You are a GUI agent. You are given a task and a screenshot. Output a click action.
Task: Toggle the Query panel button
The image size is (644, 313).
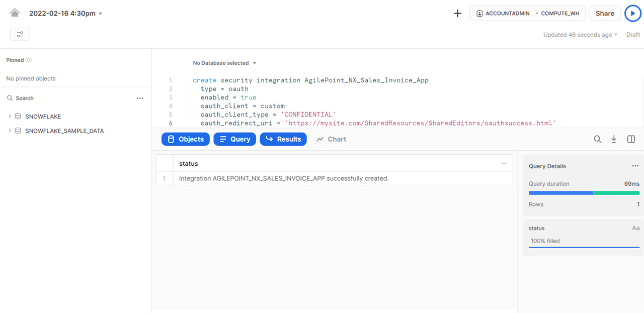(235, 139)
